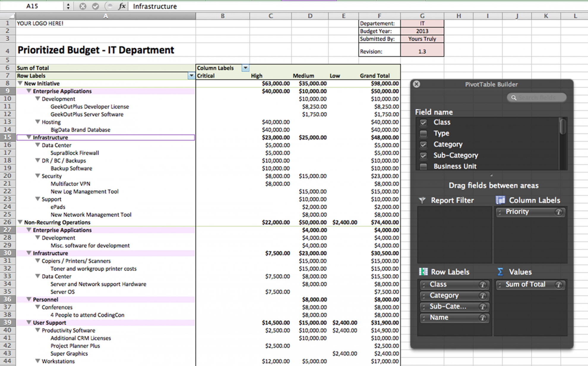Click info icon on Name row field
The image size is (588, 366).
(483, 318)
